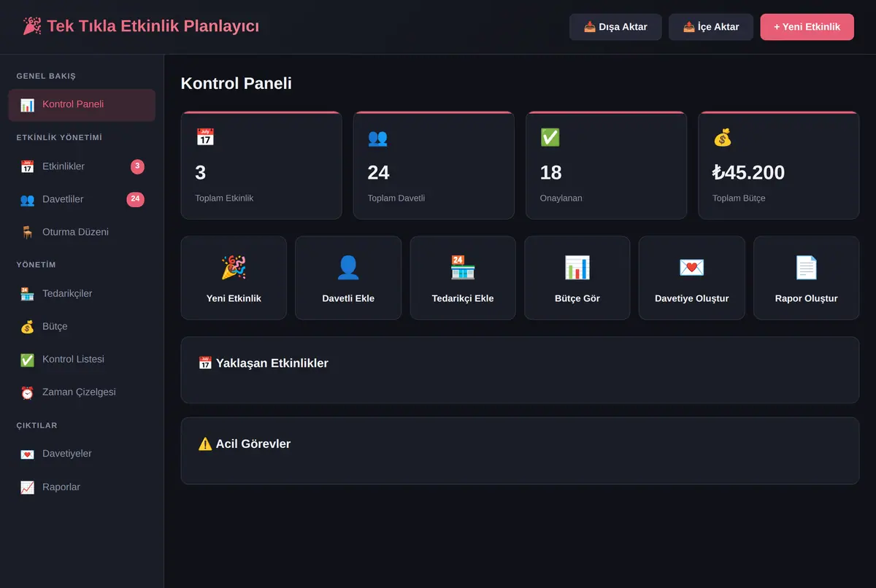Open the Kontrol Paneli sidebar item
Image resolution: width=876 pixels, height=588 pixels.
[x=82, y=105]
